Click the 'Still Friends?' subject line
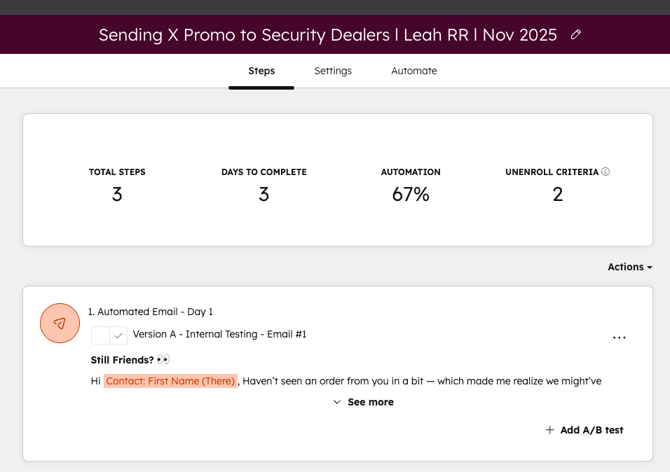 pyautogui.click(x=123, y=359)
